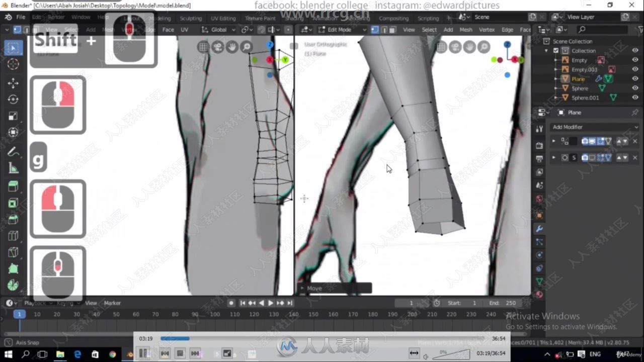Pin the Plane properties context

pyautogui.click(x=634, y=113)
